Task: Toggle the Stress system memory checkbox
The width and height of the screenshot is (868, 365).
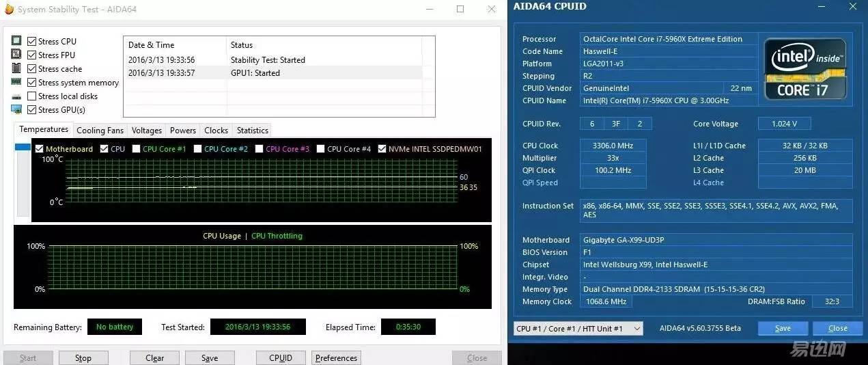Action: click(x=31, y=82)
